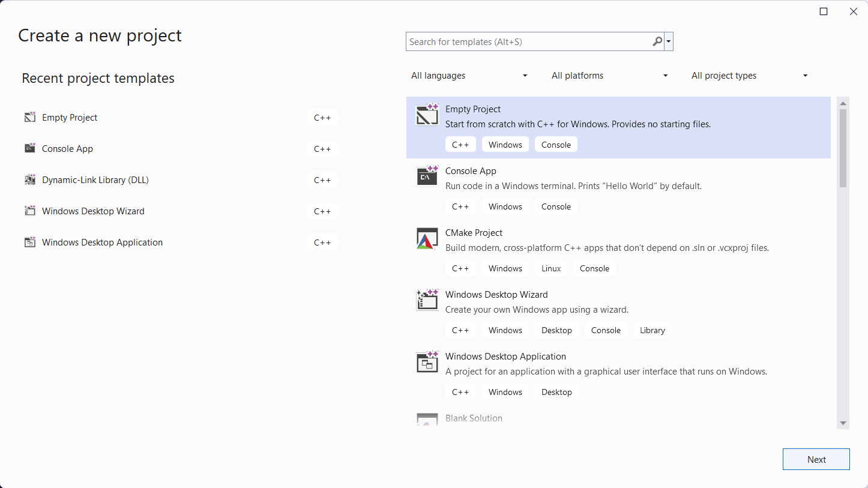The height and width of the screenshot is (488, 868).
Task: Open the All languages dropdown
Action: click(x=469, y=76)
